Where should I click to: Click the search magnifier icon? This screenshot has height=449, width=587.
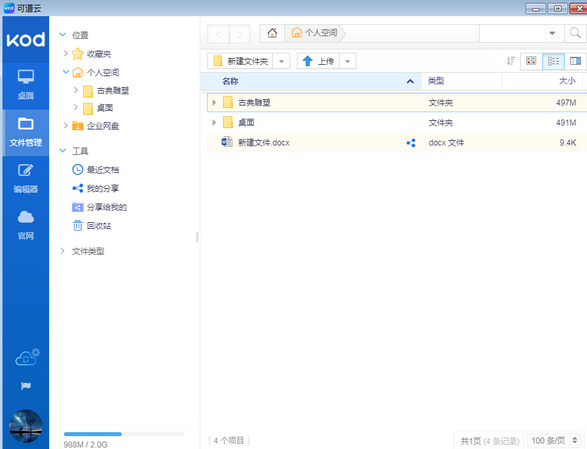tap(575, 33)
